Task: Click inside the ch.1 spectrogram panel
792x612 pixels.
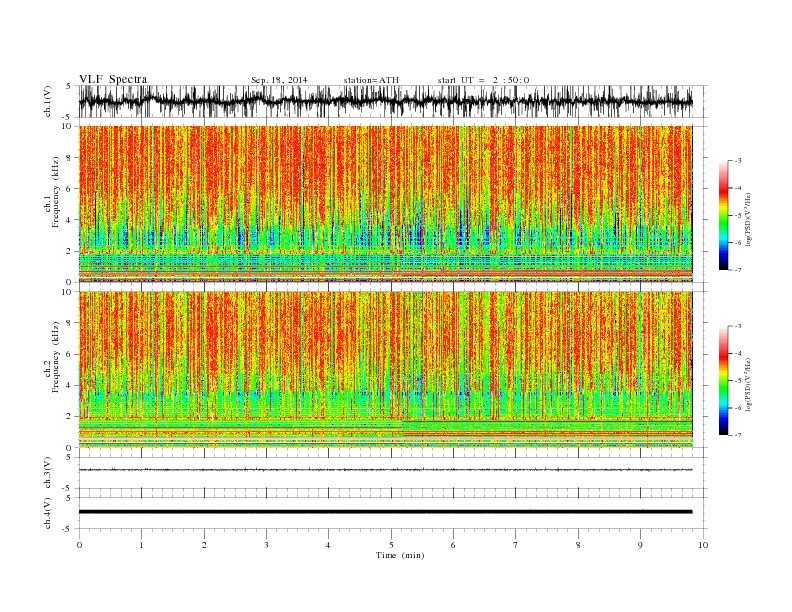Action: (x=385, y=204)
